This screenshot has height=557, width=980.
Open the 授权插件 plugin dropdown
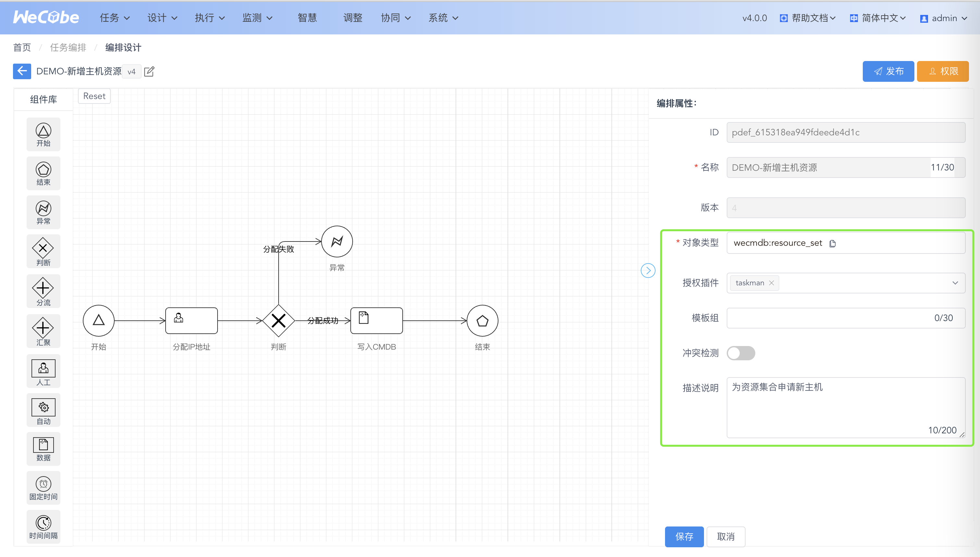(846, 283)
